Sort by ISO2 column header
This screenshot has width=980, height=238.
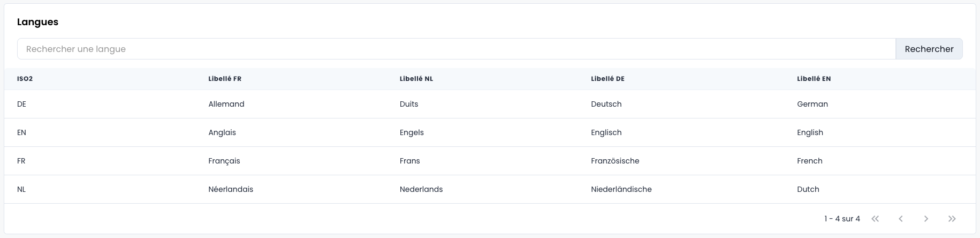tap(25, 79)
